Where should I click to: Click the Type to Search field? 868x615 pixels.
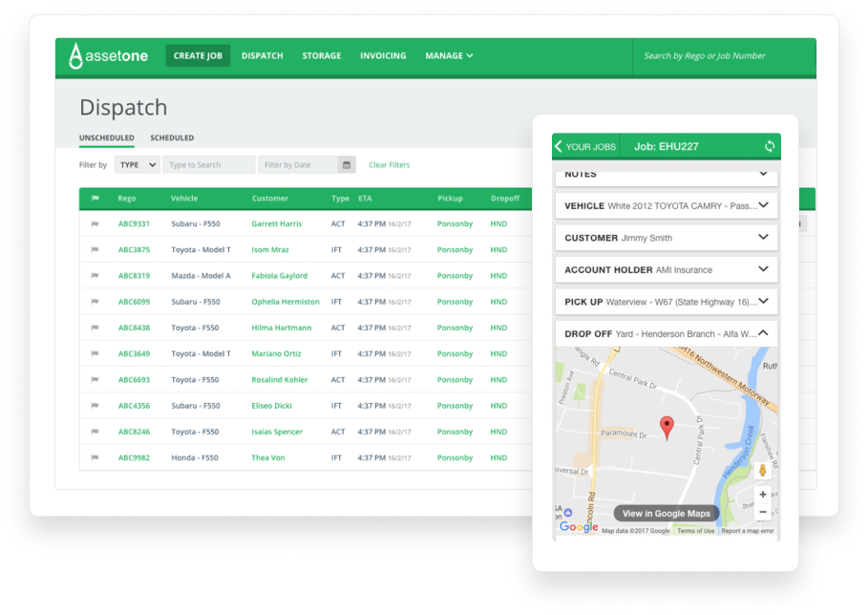[x=209, y=165]
